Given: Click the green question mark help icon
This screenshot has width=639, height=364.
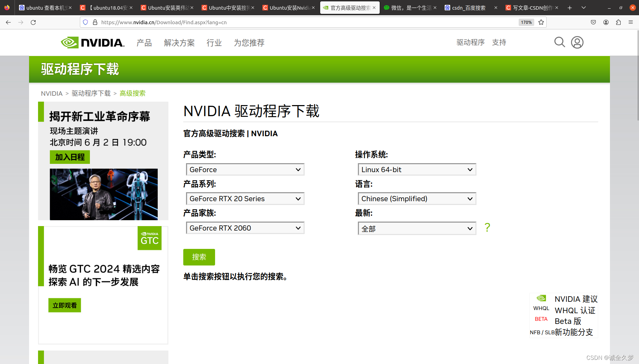Looking at the screenshot, I should tap(487, 227).
